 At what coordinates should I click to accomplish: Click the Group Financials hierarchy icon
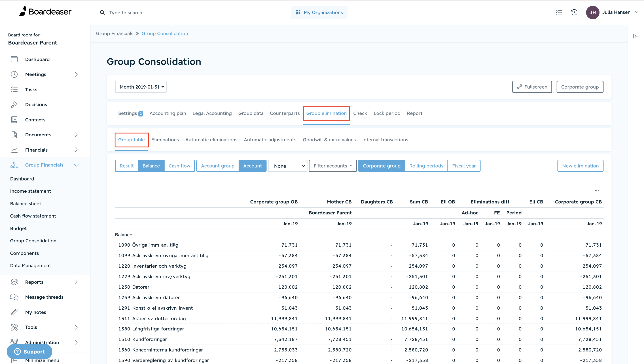tap(14, 165)
